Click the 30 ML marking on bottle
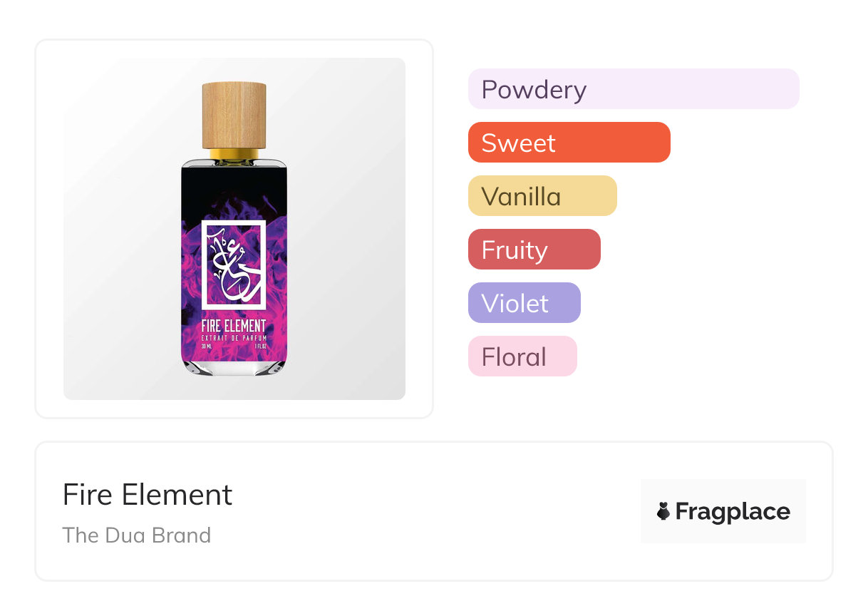Image resolution: width=868 pixels, height=616 pixels. [x=207, y=345]
